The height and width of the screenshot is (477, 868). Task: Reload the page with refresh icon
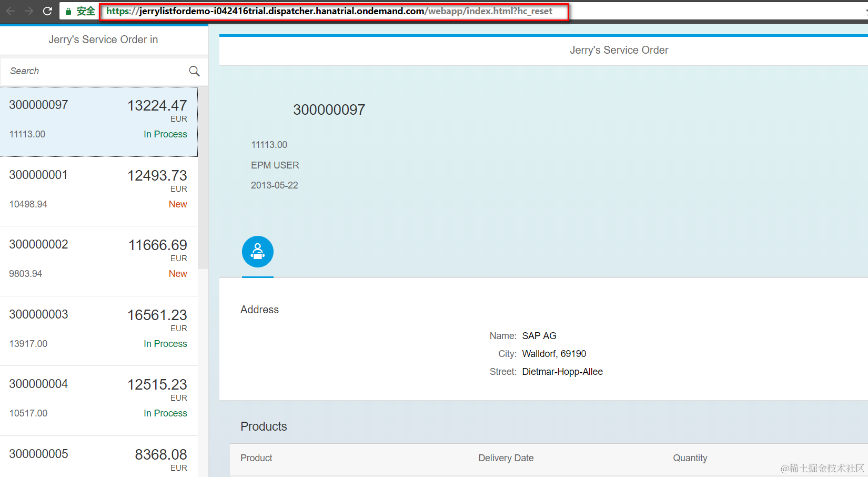click(47, 11)
